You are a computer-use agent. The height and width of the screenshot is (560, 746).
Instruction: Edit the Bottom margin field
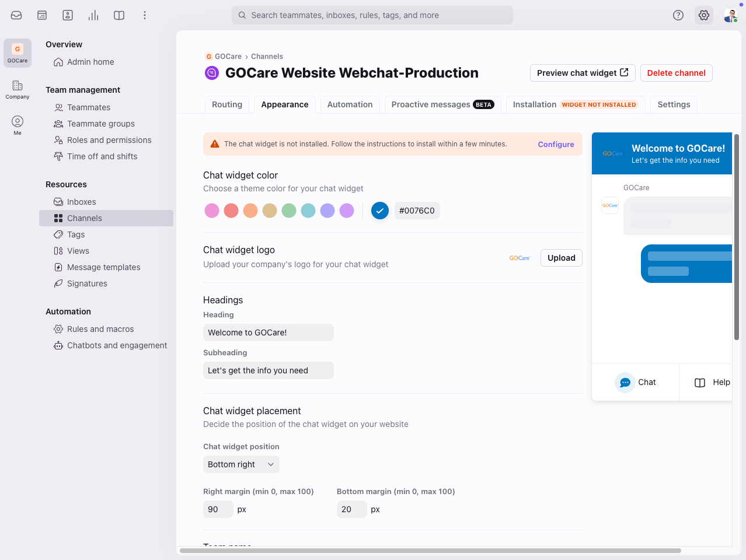point(352,509)
